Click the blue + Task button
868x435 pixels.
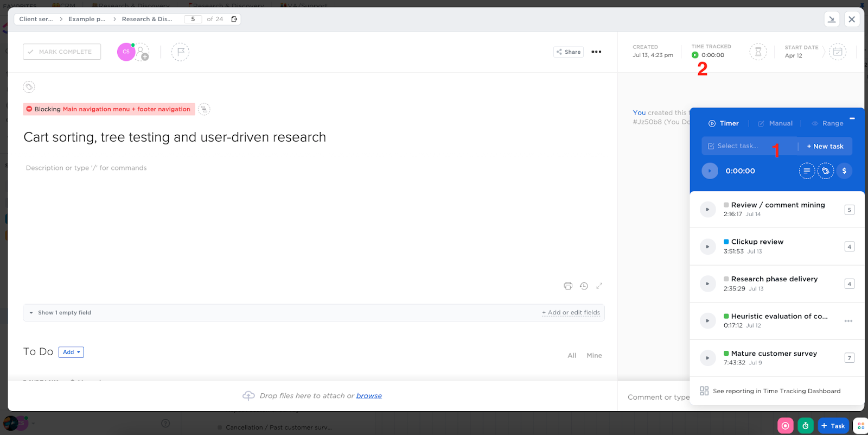[833, 426]
